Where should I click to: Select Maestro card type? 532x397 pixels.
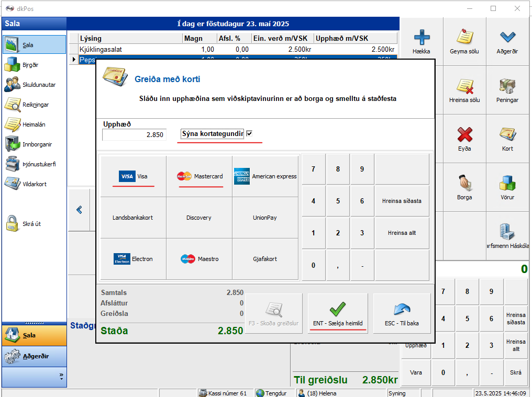199,259
